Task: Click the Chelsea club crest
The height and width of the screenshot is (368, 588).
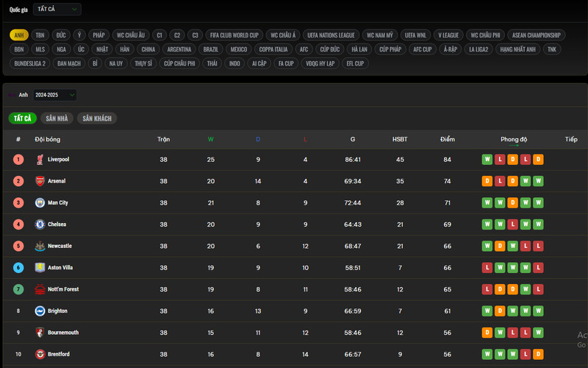Action: coord(40,224)
